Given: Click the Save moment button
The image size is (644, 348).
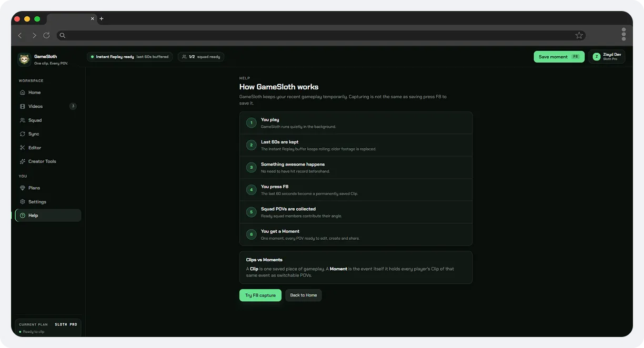Looking at the screenshot, I should pyautogui.click(x=559, y=57).
